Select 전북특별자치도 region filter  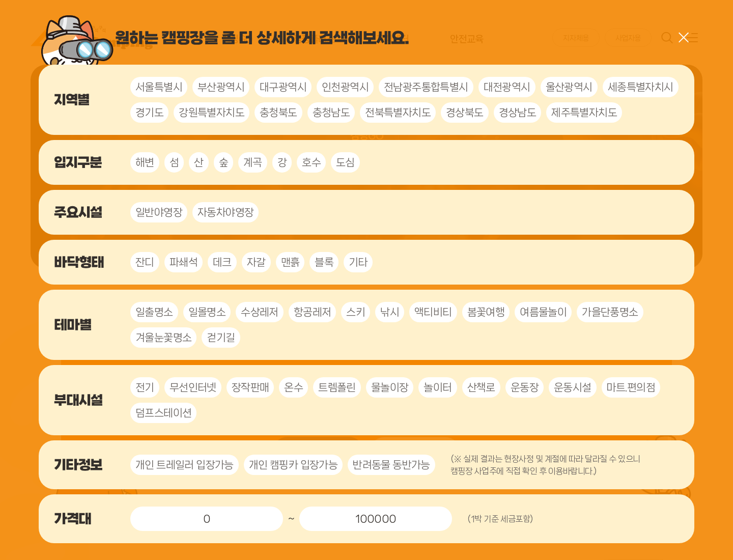[398, 113]
